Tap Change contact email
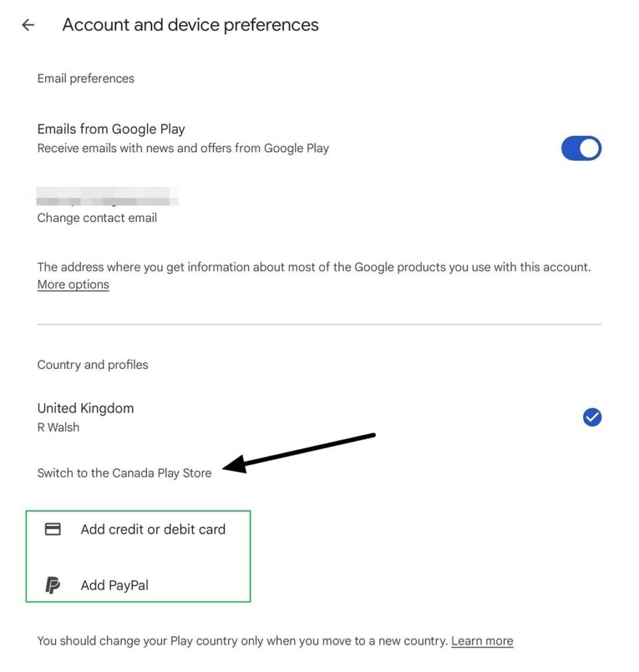 (x=97, y=218)
